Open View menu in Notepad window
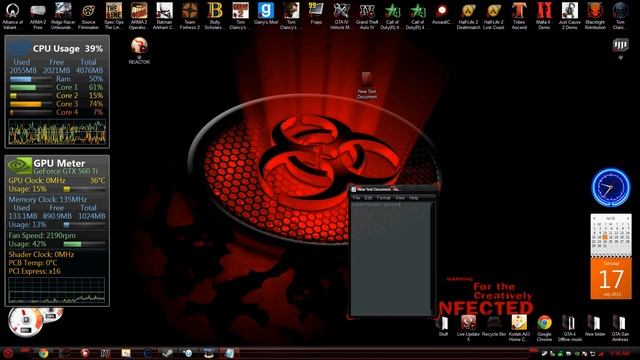640x360 pixels. coord(400,198)
